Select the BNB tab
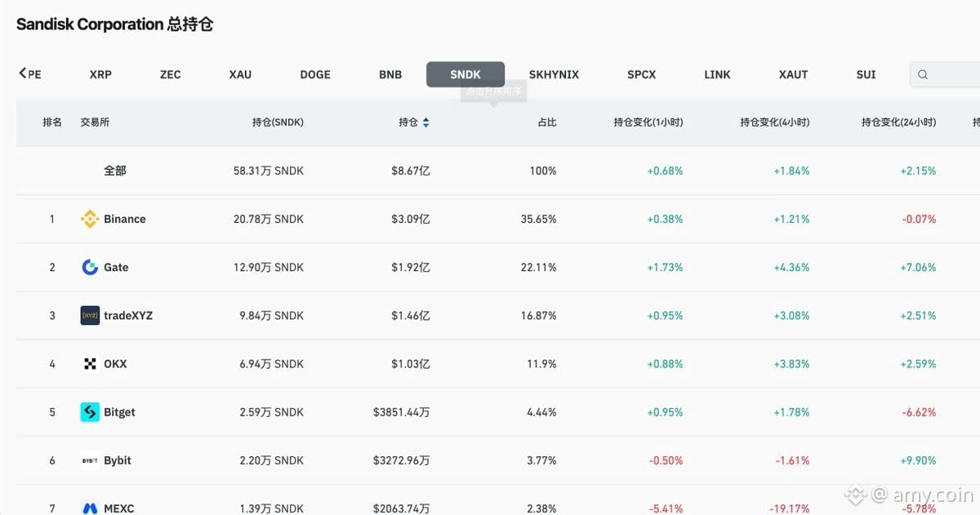 coord(390,74)
